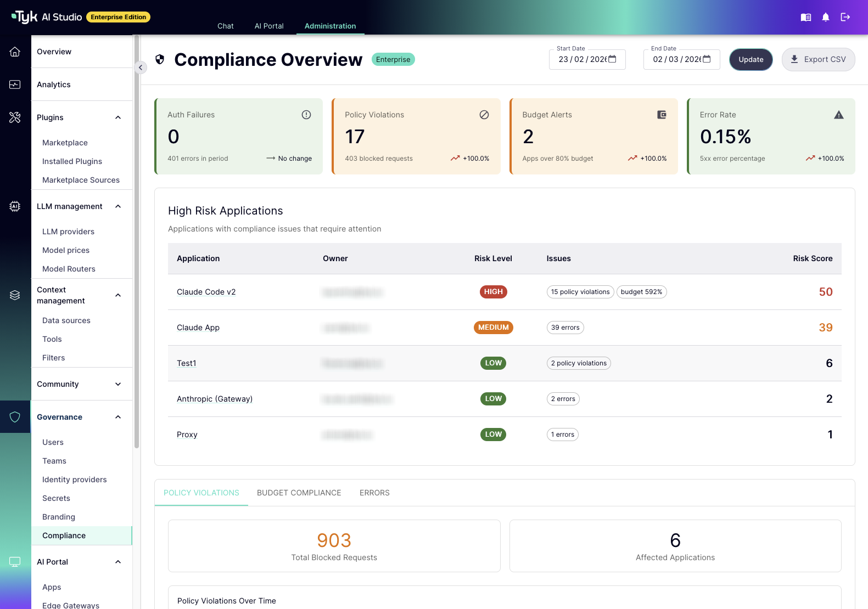Export data with Export CSV button

[x=818, y=59]
